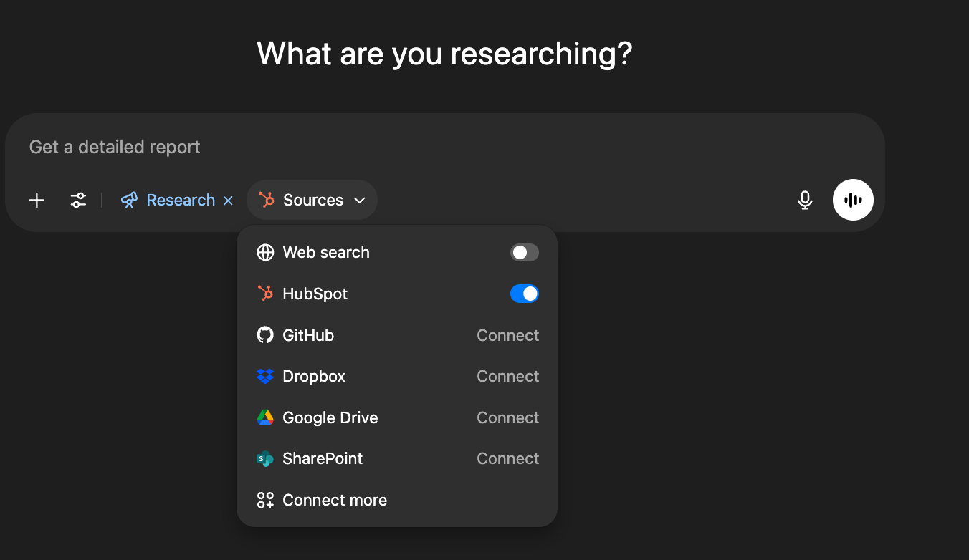The width and height of the screenshot is (969, 560).
Task: Open the tools settings sliders icon
Action: pyautogui.click(x=78, y=201)
